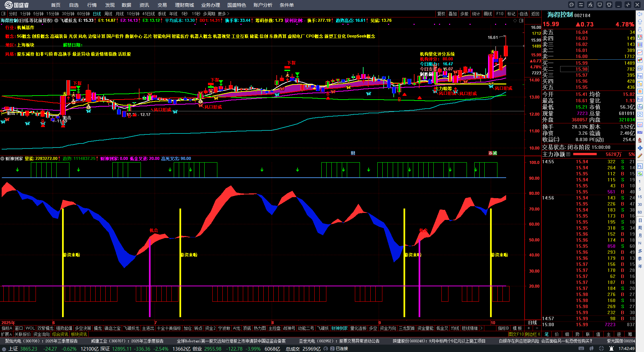Open the 账户分析 menu

pyautogui.click(x=263, y=5)
